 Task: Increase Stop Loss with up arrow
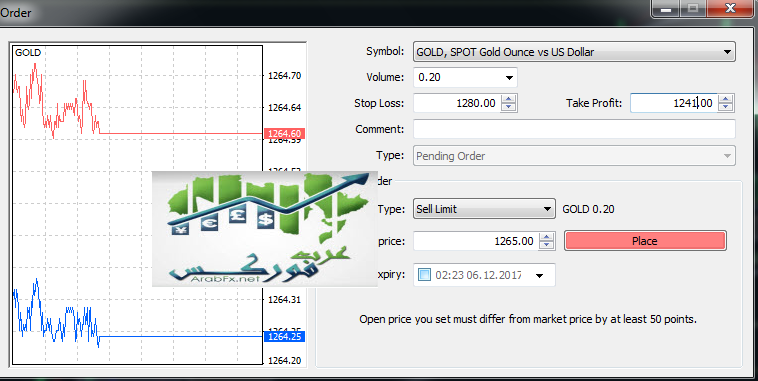508,99
